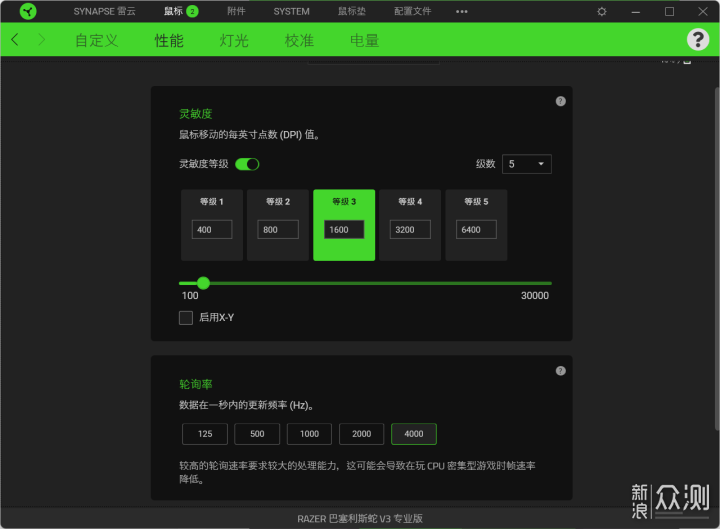The height and width of the screenshot is (529, 720).
Task: Edit the 1600 DPI field
Action: 344,230
